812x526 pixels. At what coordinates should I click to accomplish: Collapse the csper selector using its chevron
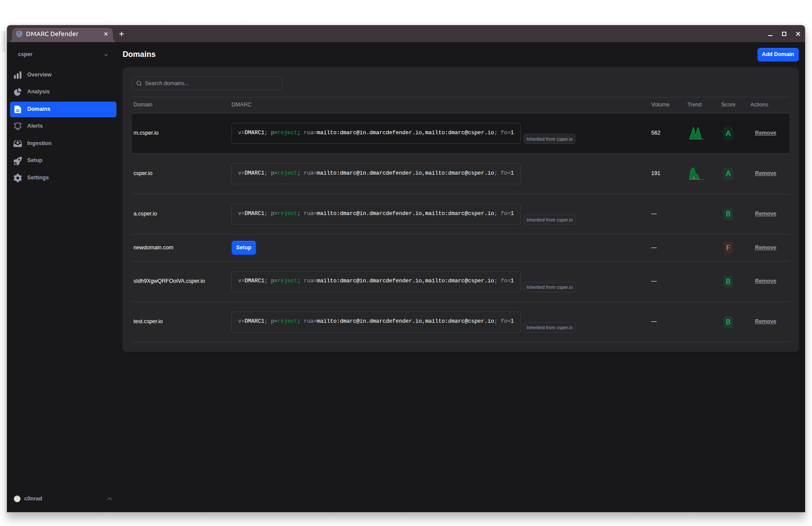106,55
